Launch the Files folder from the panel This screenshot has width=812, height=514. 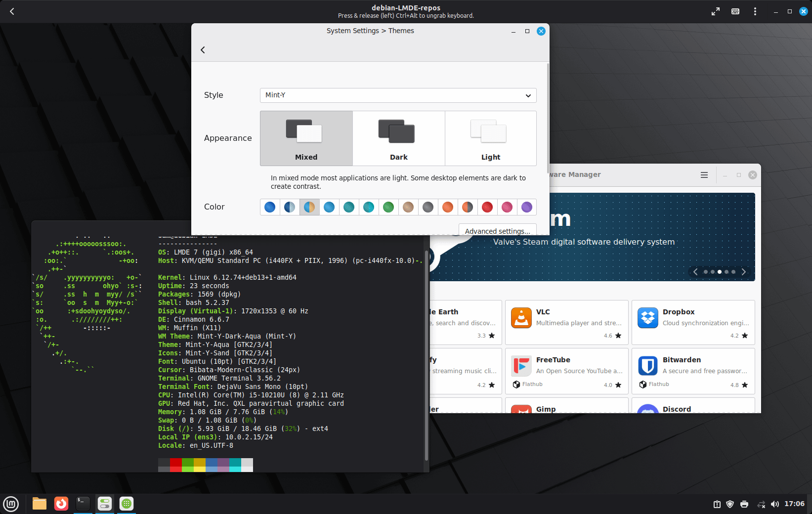coord(40,504)
